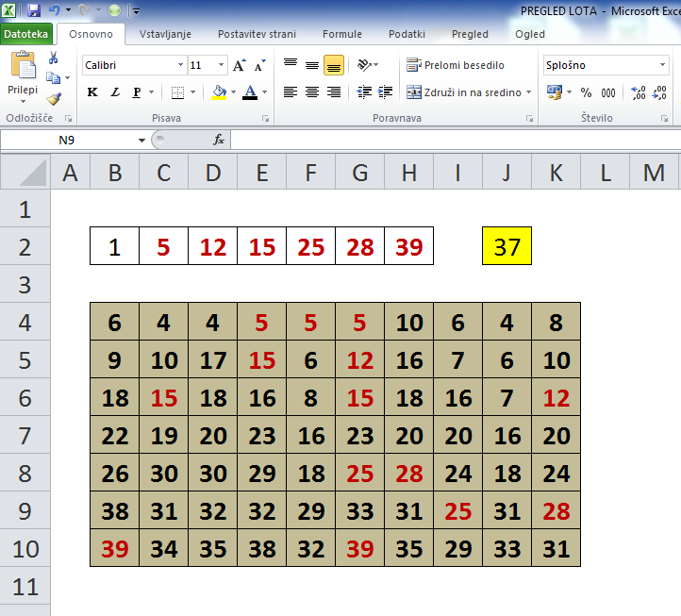Switch to the Vstavljanje tab

165,34
